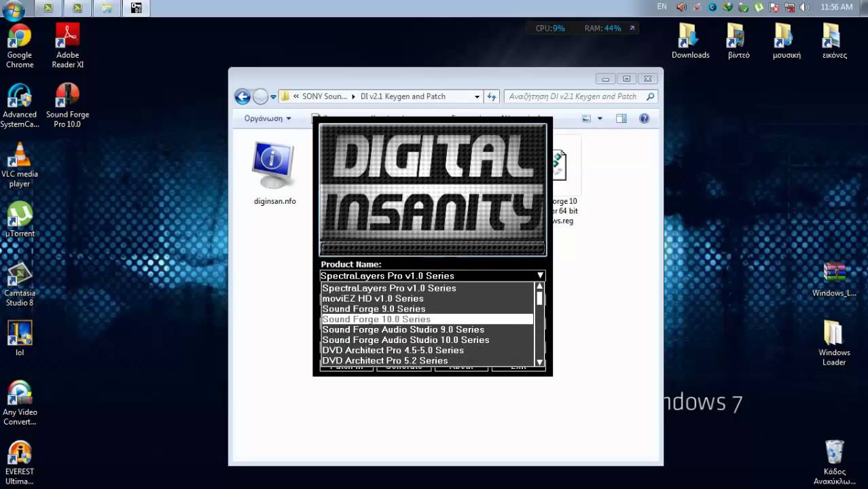This screenshot has width=868, height=489.
Task: Open the εικόνες desktop folder
Action: [x=834, y=41]
